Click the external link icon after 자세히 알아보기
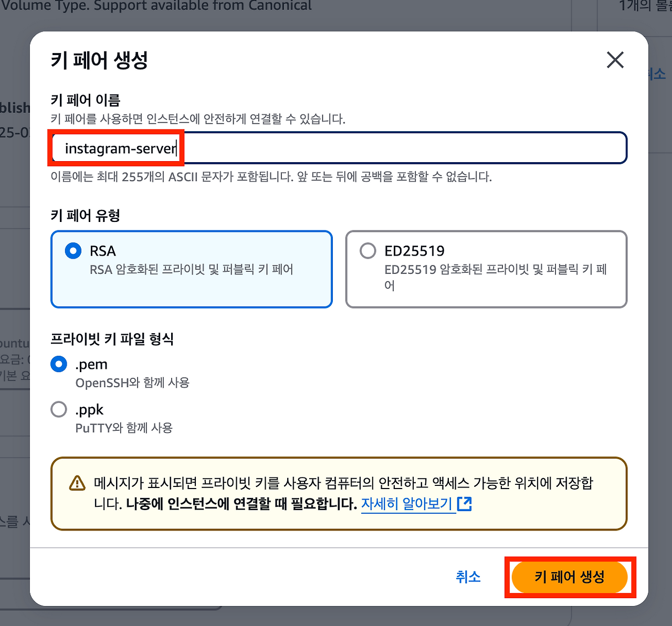This screenshot has height=626, width=672. (x=465, y=504)
